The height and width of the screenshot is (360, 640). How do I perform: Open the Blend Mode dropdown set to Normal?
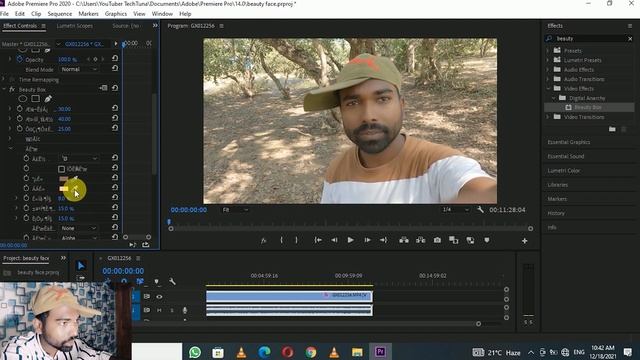click(x=79, y=69)
